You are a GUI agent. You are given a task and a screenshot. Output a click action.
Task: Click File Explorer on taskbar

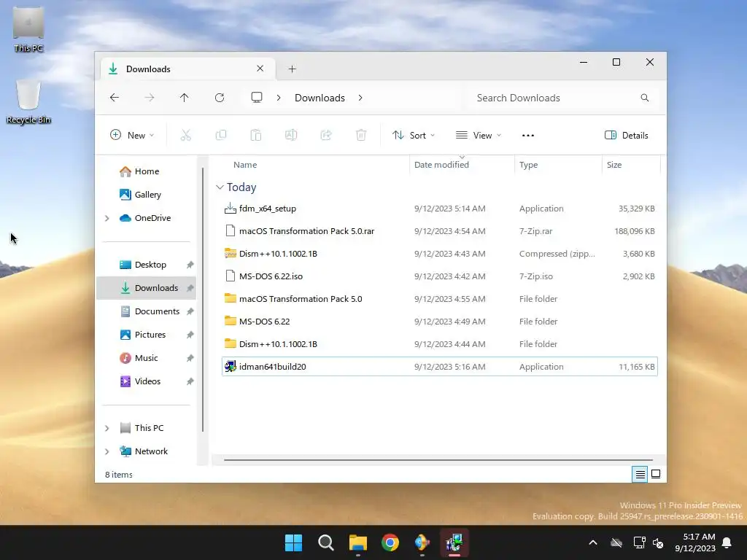click(357, 542)
